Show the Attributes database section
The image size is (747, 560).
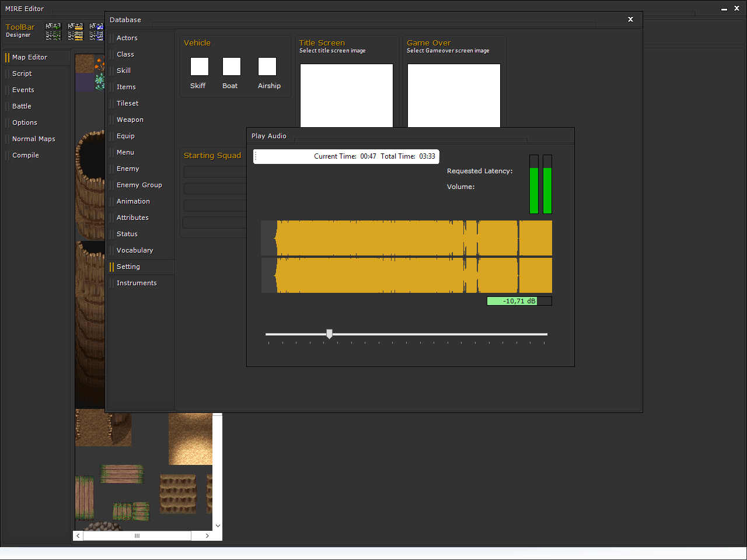141,218
